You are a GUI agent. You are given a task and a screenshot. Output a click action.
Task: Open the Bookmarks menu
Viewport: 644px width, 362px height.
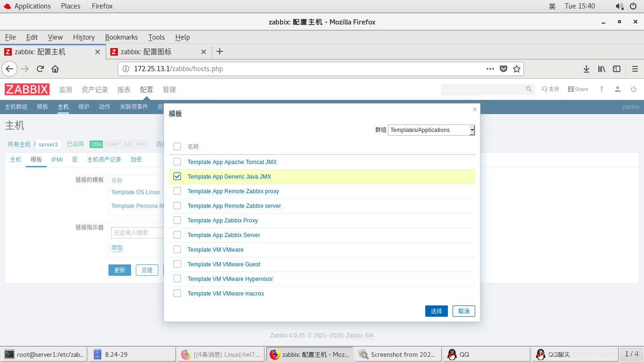(122, 37)
